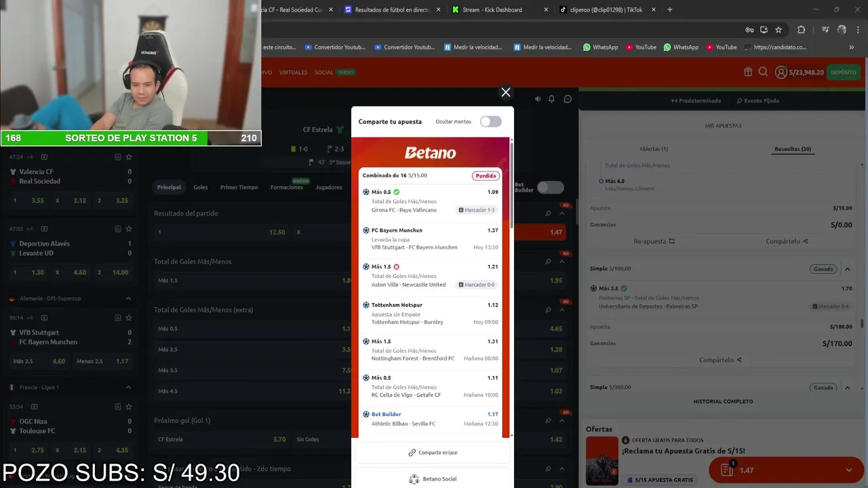This screenshot has height=488, width=868.
Task: Favorite the Valencia CF match star
Action: [x=129, y=157]
